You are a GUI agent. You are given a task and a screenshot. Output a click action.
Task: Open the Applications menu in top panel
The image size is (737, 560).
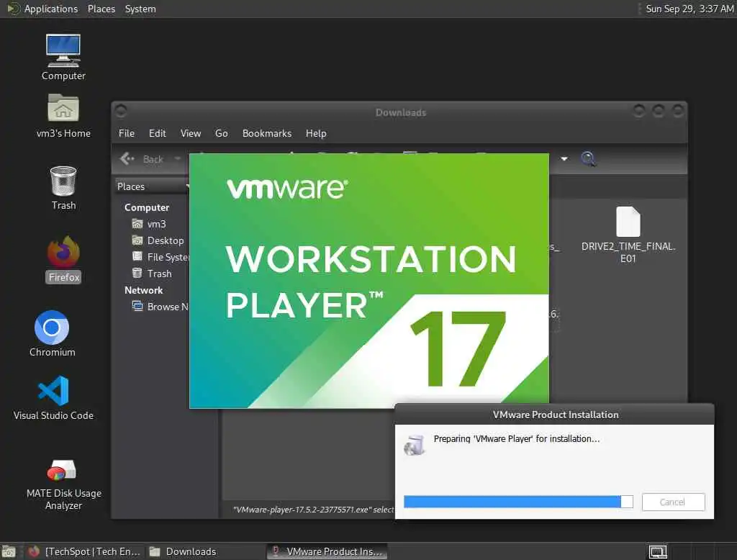pos(51,9)
